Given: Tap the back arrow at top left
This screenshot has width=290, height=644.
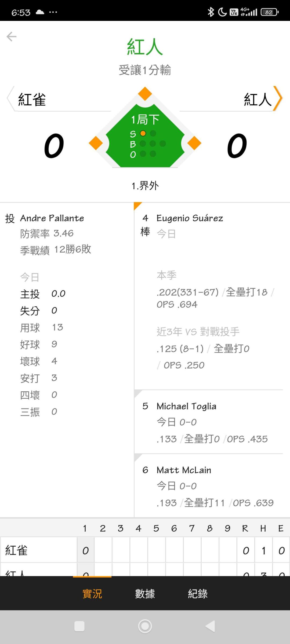Looking at the screenshot, I should click(12, 36).
